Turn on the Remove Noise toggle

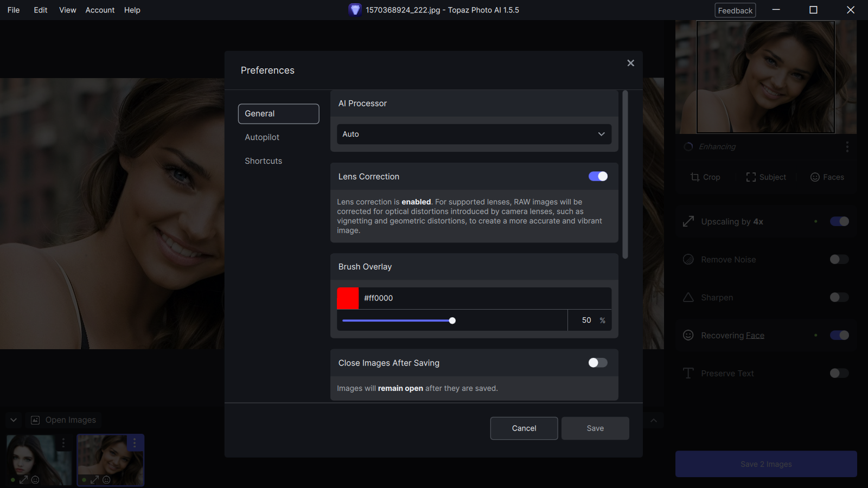click(839, 259)
